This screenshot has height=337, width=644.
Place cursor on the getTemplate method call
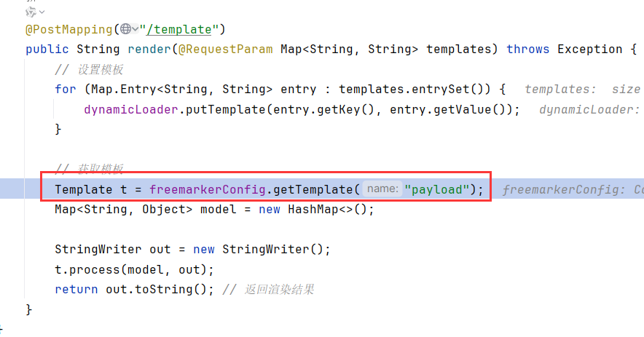coord(313,190)
